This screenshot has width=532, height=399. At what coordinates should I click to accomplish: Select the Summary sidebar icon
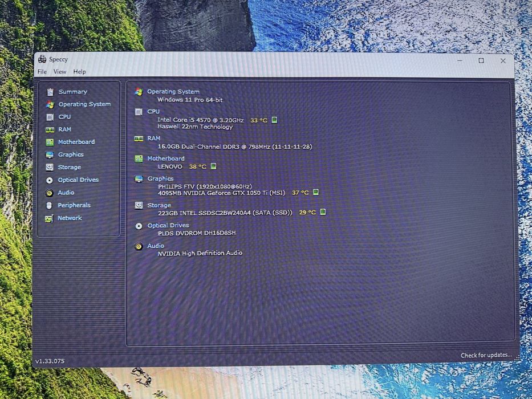pos(50,92)
